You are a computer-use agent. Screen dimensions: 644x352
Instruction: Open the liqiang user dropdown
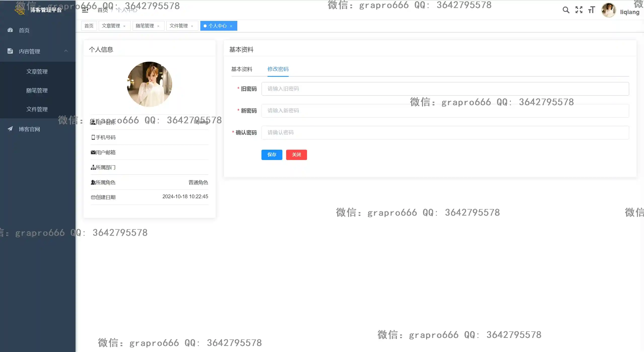[629, 12]
